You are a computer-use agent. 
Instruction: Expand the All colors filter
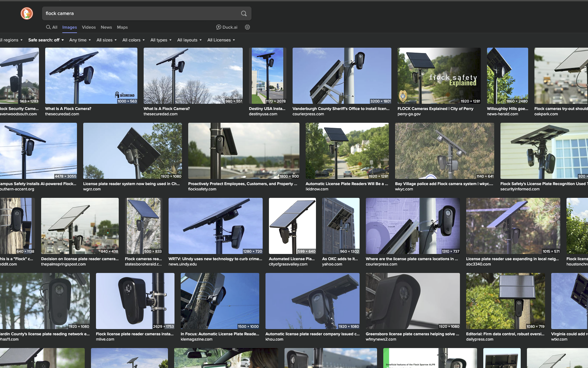click(x=134, y=40)
